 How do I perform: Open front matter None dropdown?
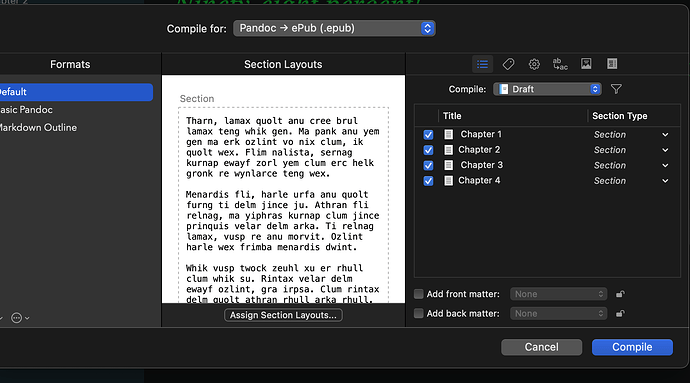[558, 294]
